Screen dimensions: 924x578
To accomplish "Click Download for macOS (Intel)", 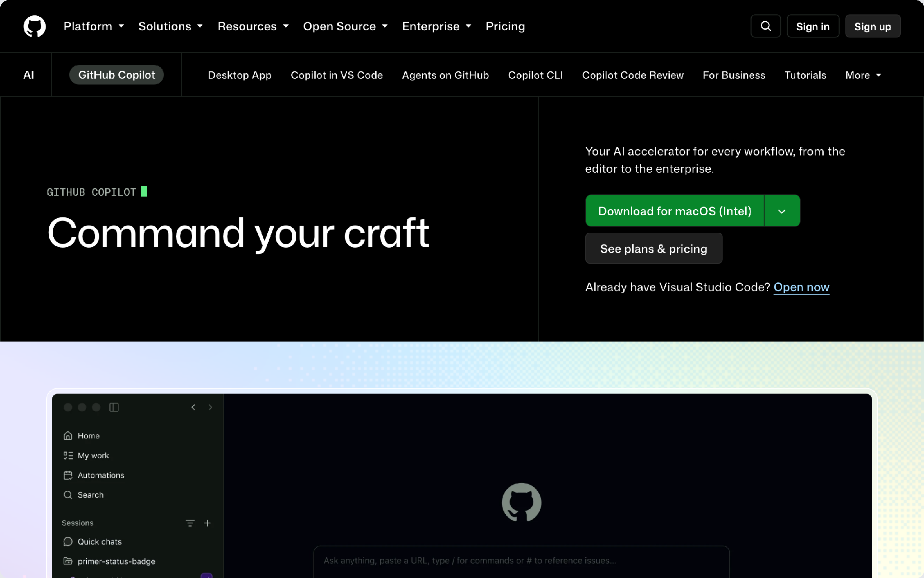I will pos(675,211).
